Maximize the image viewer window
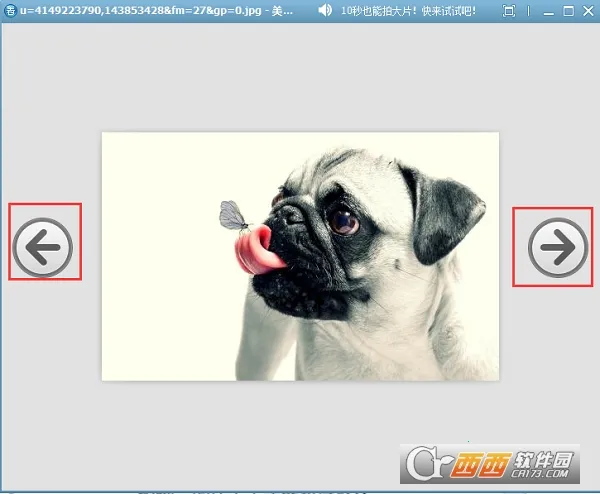This screenshot has width=600, height=494. point(568,11)
